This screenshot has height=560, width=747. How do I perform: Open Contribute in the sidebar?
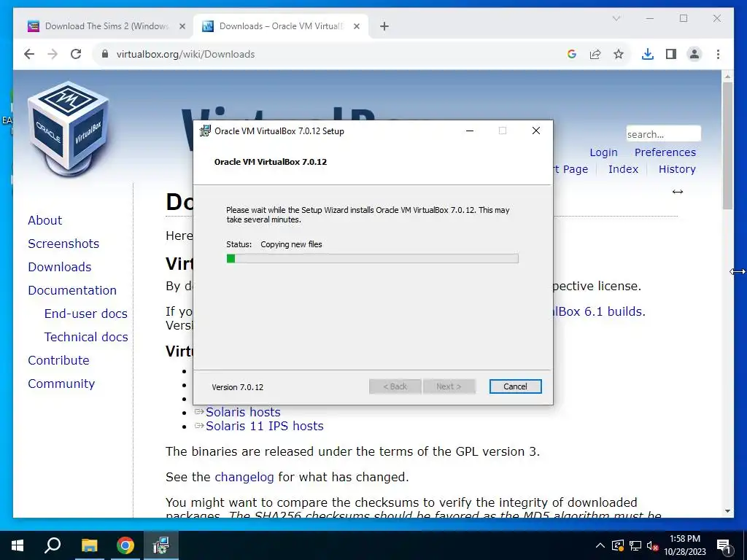58,360
